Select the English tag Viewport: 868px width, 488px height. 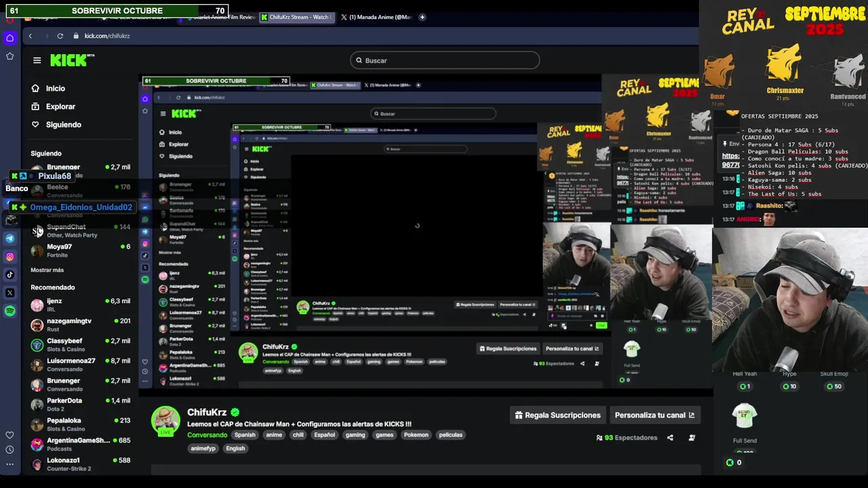235,448
